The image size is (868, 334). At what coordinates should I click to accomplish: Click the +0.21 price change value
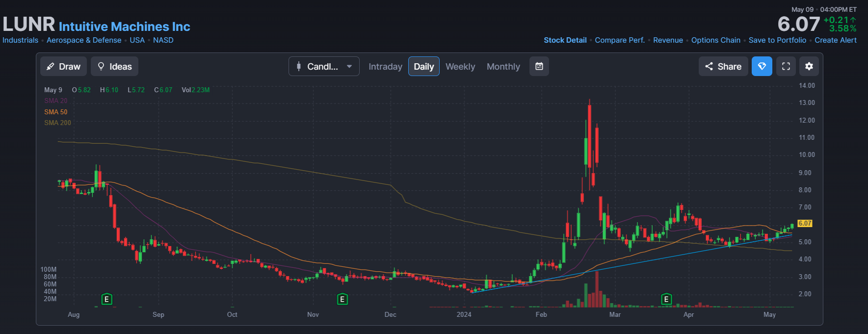(840, 20)
